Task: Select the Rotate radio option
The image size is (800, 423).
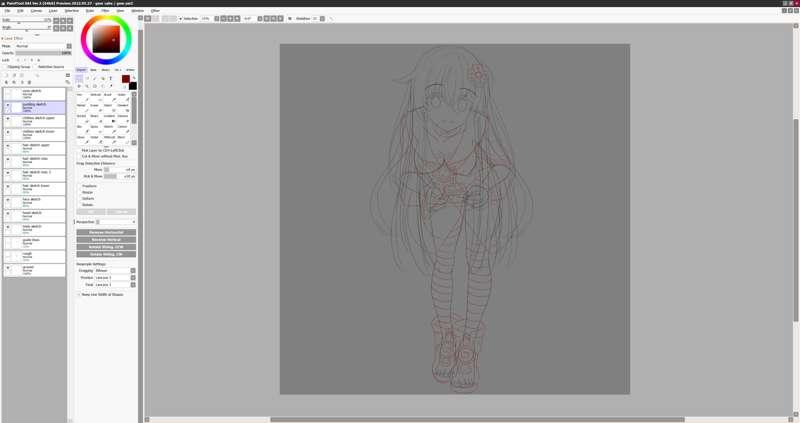Action: pos(86,205)
